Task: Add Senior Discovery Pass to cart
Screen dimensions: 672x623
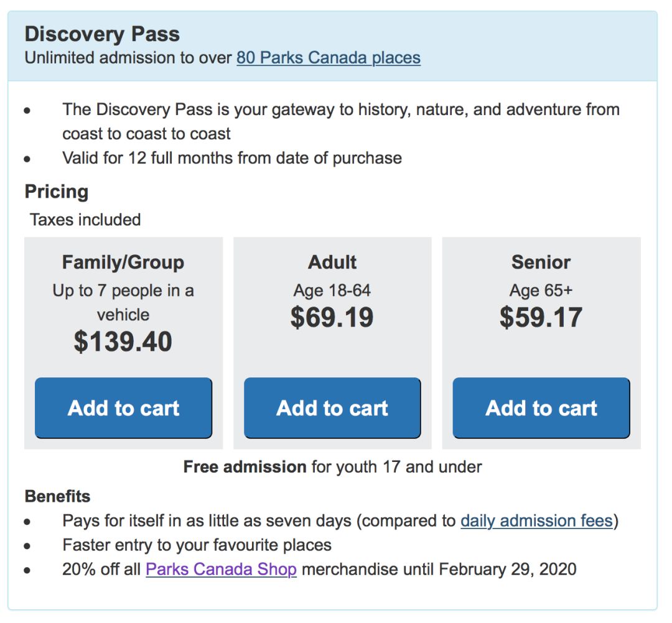Action: (541, 408)
